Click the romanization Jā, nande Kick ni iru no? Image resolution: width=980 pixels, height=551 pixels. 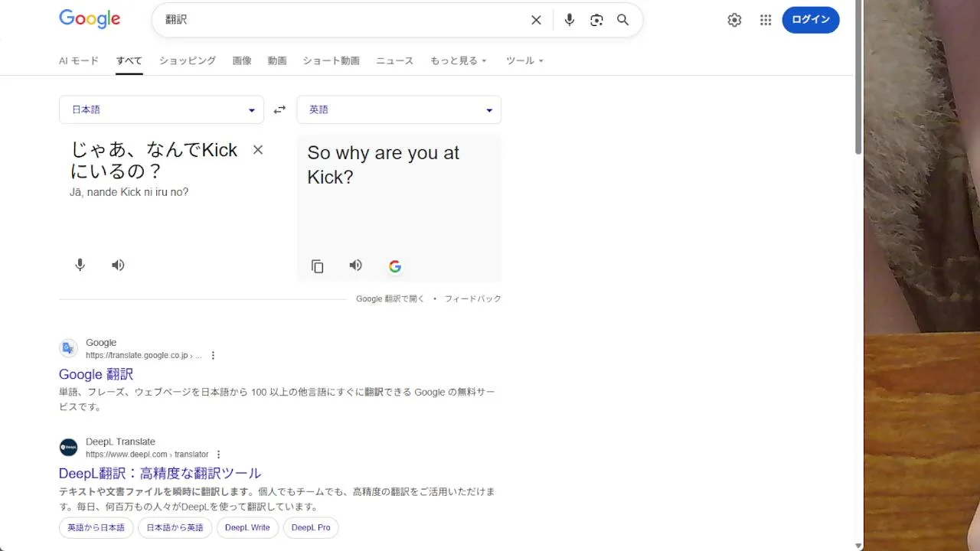(x=129, y=192)
